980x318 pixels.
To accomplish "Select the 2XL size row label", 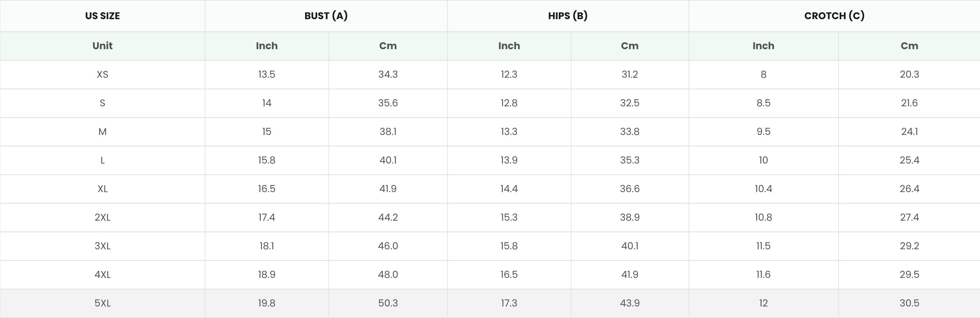I will pyautogui.click(x=102, y=218).
